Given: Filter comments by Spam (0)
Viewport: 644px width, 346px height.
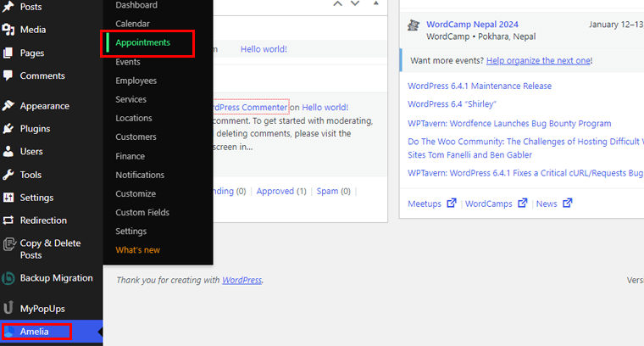Looking at the screenshot, I should (x=333, y=191).
